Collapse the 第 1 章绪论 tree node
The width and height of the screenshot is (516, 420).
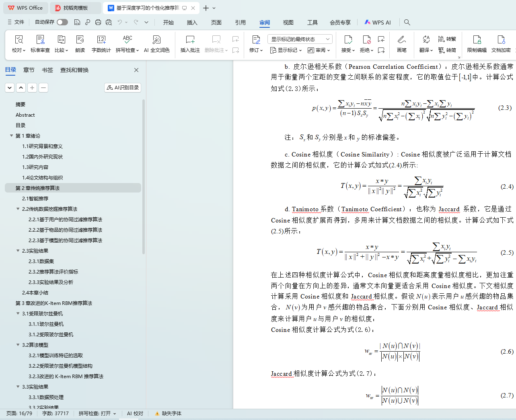pos(12,136)
